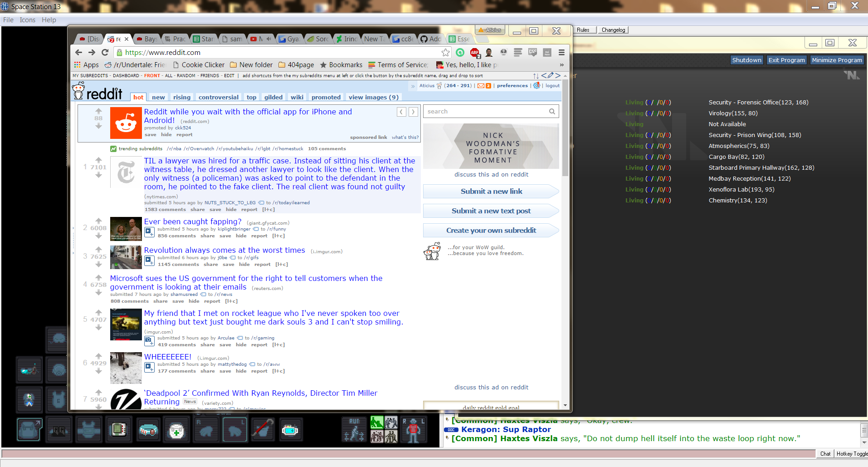
Task: Open MY SUBREDDITS dropdown menu
Action: click(90, 76)
